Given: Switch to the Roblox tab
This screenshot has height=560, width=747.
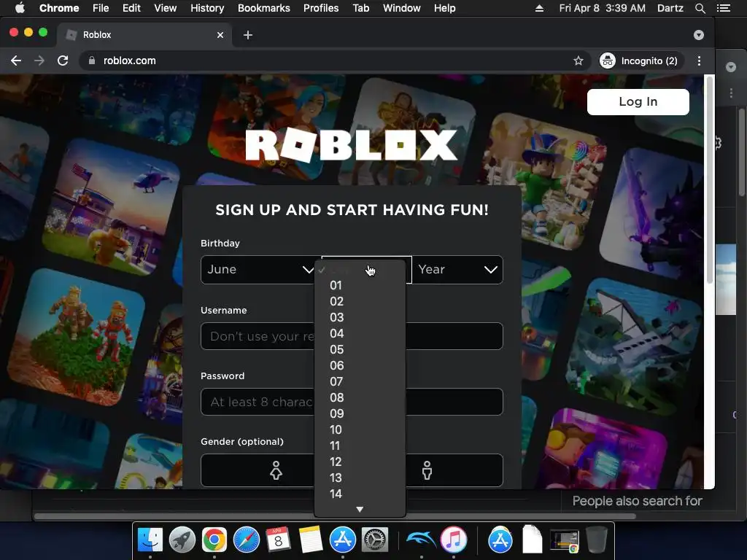Looking at the screenshot, I should (145, 35).
